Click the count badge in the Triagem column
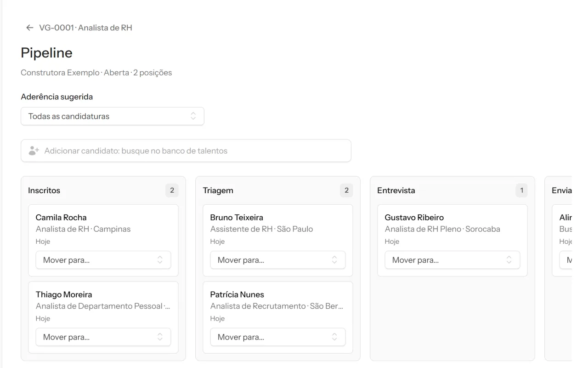This screenshot has height=368, width=588. [347, 190]
